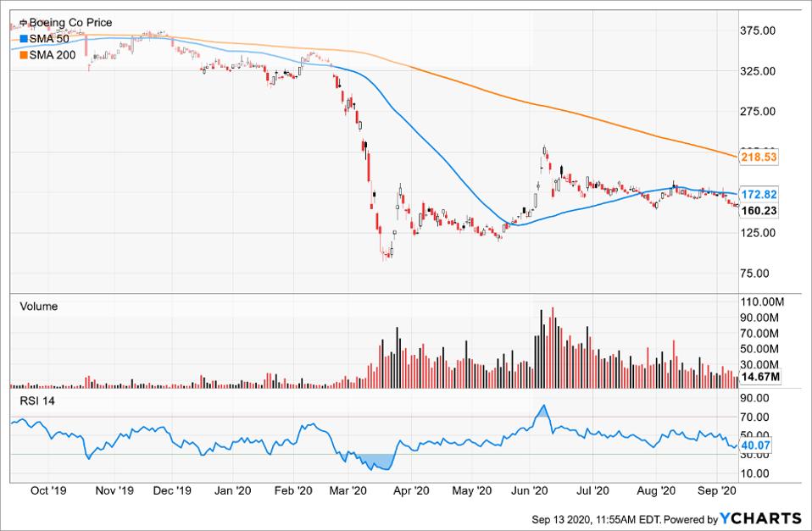This screenshot has height=531, width=812.
Task: Click the Sep 13 2020 timestamp text
Action: click(x=593, y=518)
